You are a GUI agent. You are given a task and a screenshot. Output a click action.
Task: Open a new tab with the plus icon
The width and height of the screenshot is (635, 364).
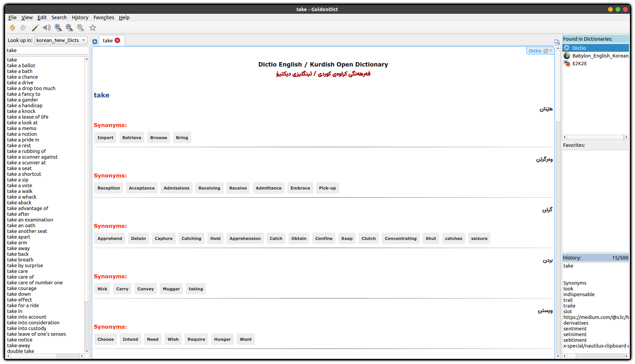click(95, 41)
